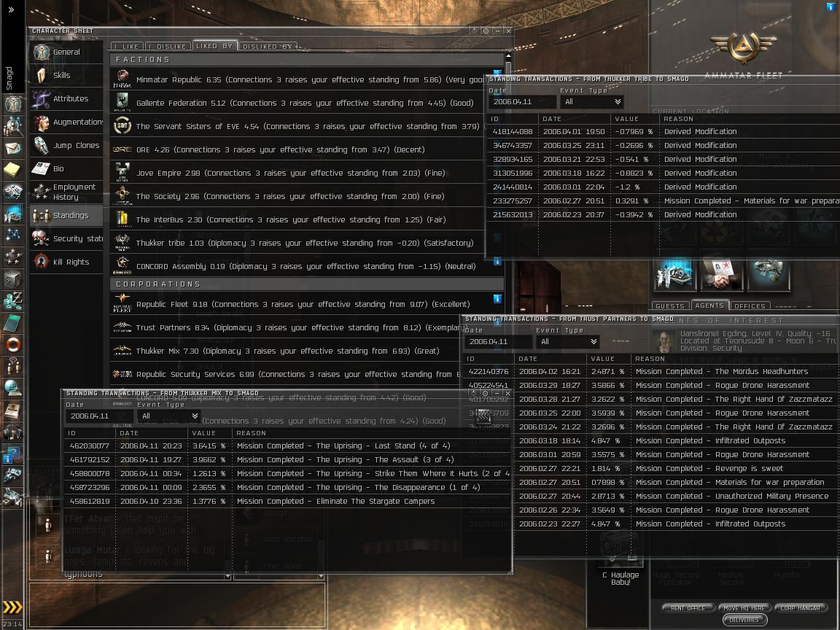Open Kill Rights section
The image size is (840, 630).
(x=66, y=262)
